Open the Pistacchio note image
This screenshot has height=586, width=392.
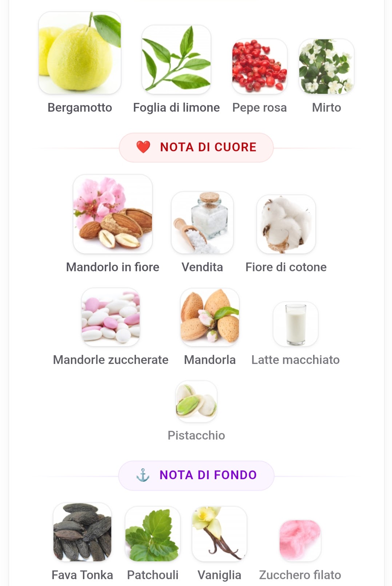coord(196,401)
